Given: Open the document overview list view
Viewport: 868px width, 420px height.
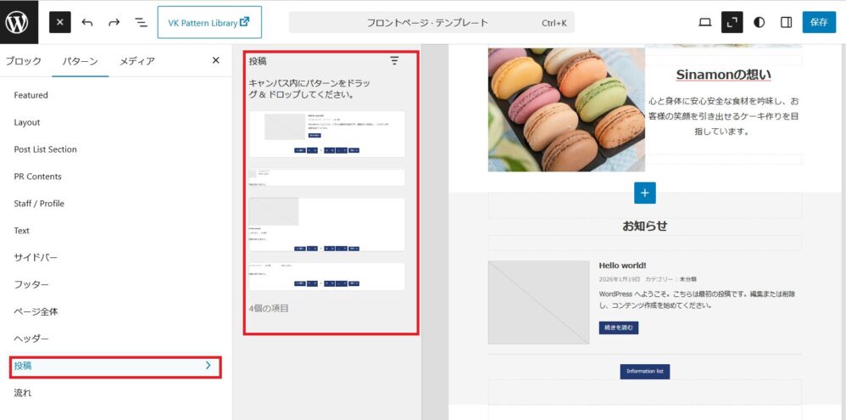Looking at the screenshot, I should tap(141, 23).
